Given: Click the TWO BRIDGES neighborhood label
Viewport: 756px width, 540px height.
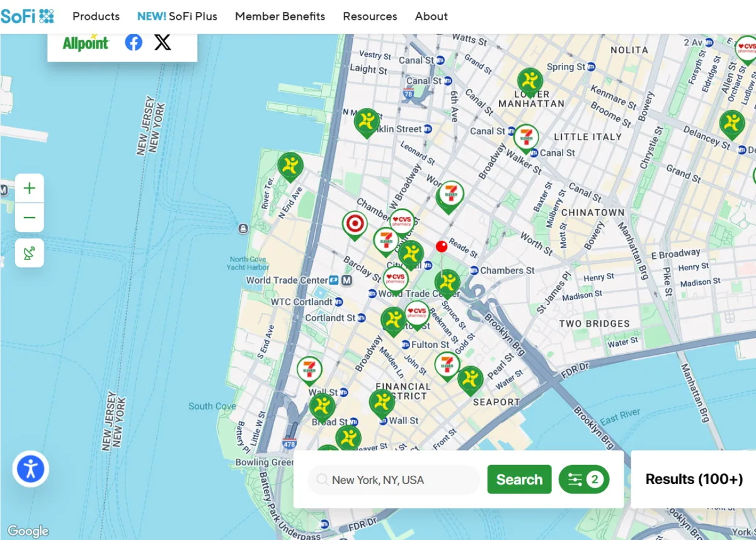Looking at the screenshot, I should [594, 324].
